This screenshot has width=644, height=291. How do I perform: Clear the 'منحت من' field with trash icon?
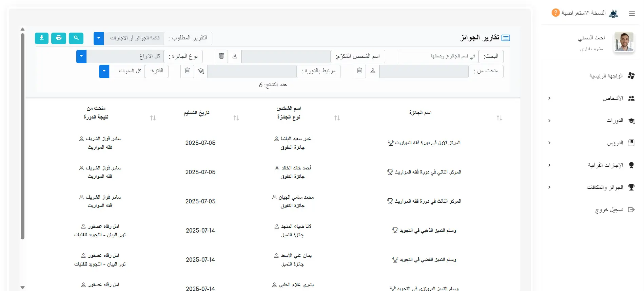point(359,71)
